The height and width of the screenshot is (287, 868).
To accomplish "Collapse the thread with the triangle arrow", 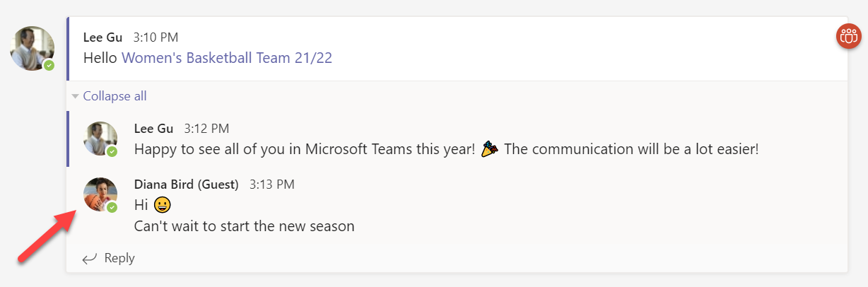I will point(75,96).
